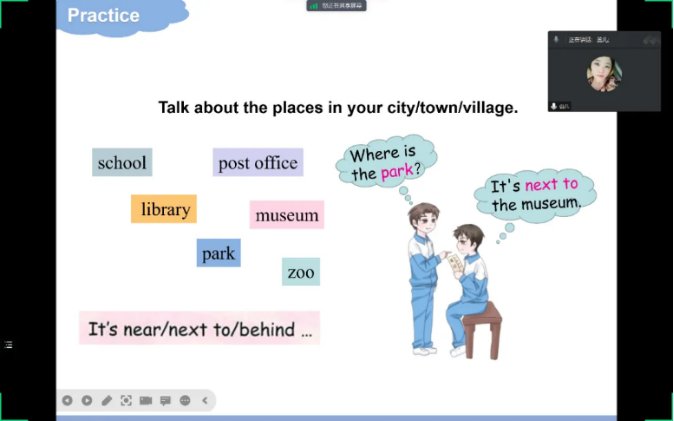This screenshot has width=674, height=421.
Task: Collapse the slideshow toolbar with left chevron
Action: click(x=205, y=400)
